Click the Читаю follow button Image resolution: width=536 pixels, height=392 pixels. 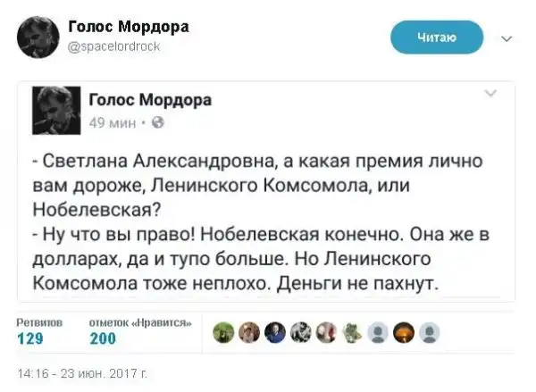[x=438, y=38]
